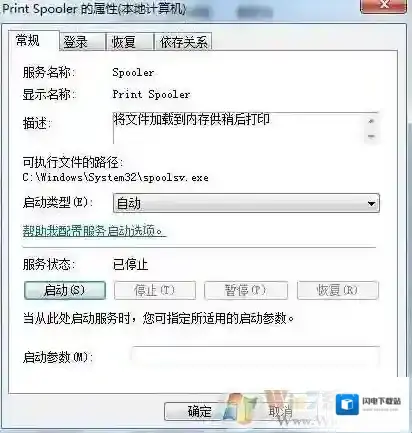
Task: Open 帮助我配置服务启动选项 link
Action: coord(94,231)
